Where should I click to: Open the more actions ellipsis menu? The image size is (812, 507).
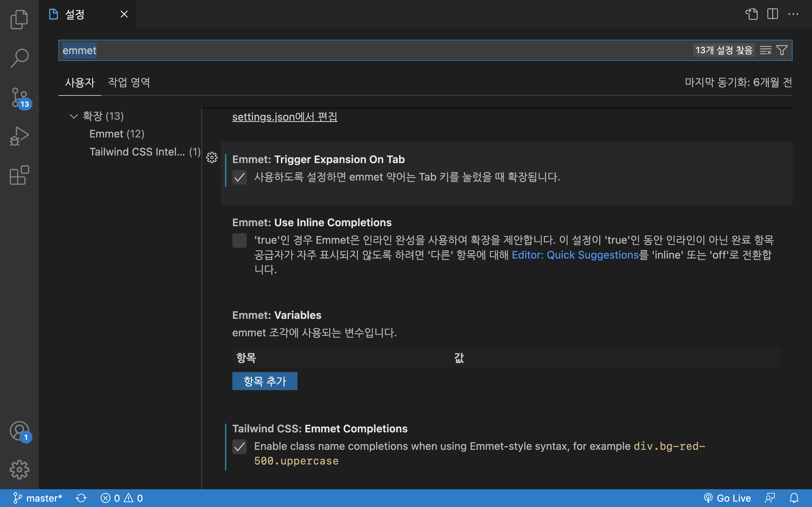tap(793, 14)
